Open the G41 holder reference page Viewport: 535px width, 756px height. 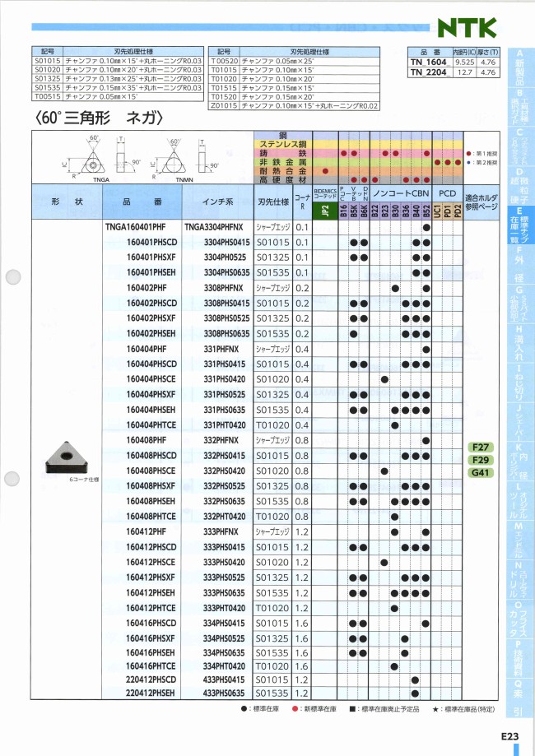[479, 473]
